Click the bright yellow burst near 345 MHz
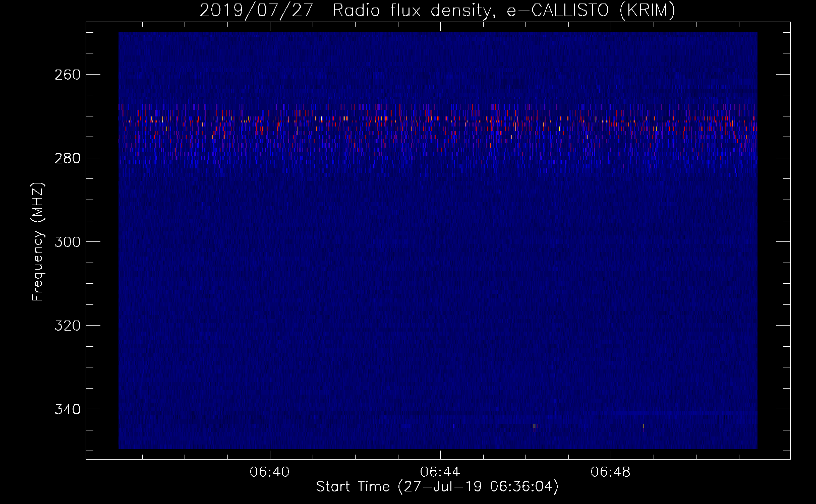Image resolution: width=816 pixels, height=504 pixels. point(535,427)
